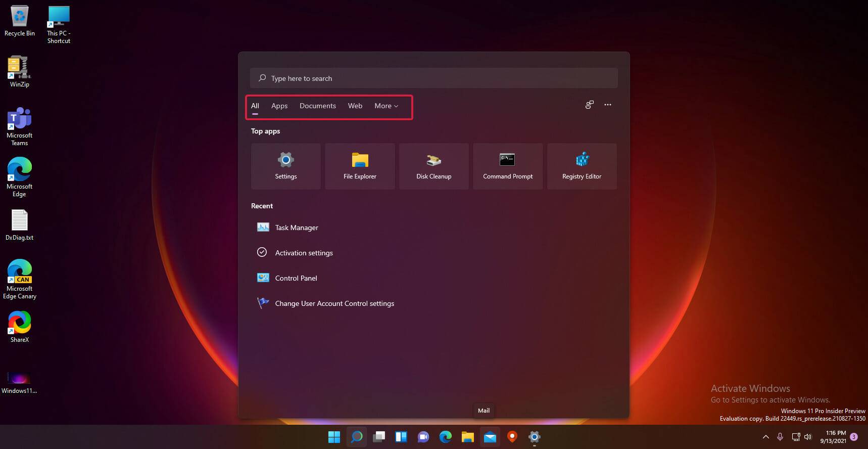868x449 pixels.
Task: Open Maps pin icon on taskbar
Action: coord(512,437)
